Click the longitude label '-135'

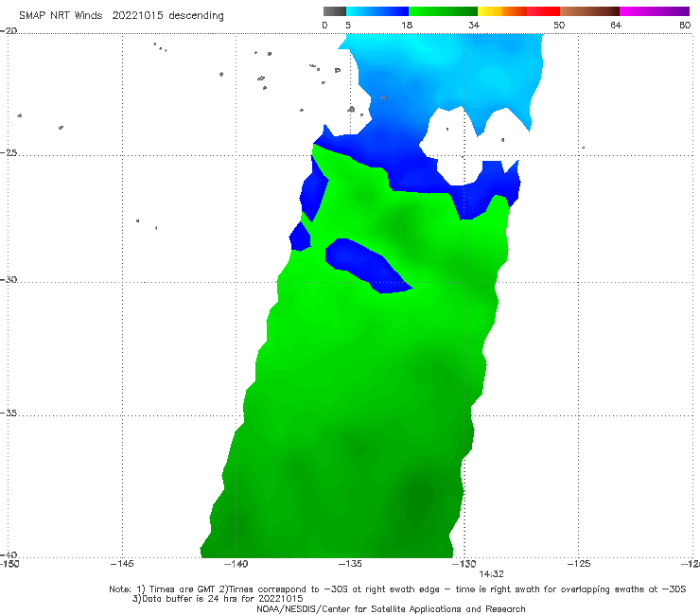coord(350,564)
